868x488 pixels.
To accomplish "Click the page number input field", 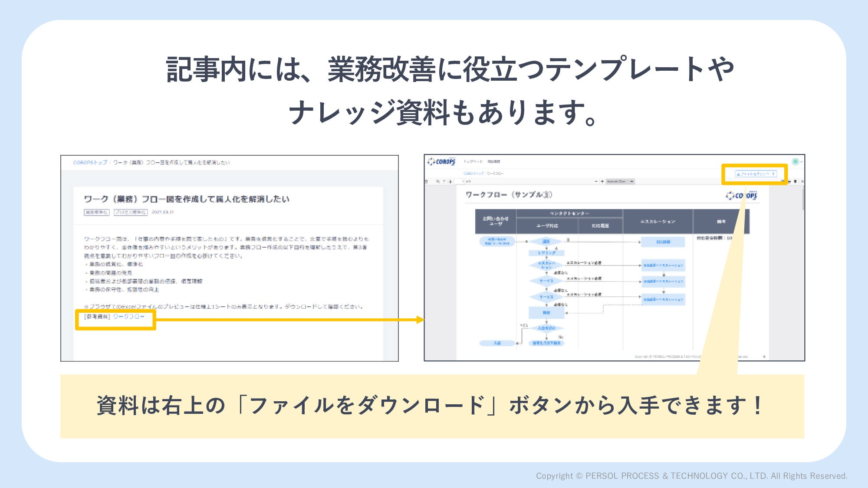I will tap(459, 181).
